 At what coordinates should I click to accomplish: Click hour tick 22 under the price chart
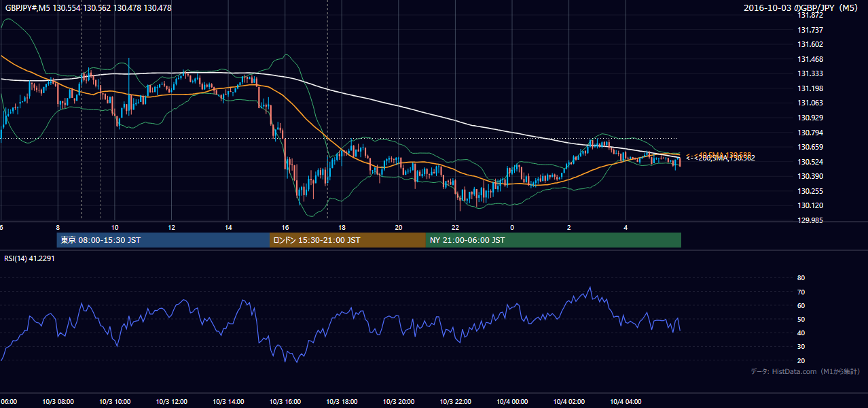tap(455, 227)
